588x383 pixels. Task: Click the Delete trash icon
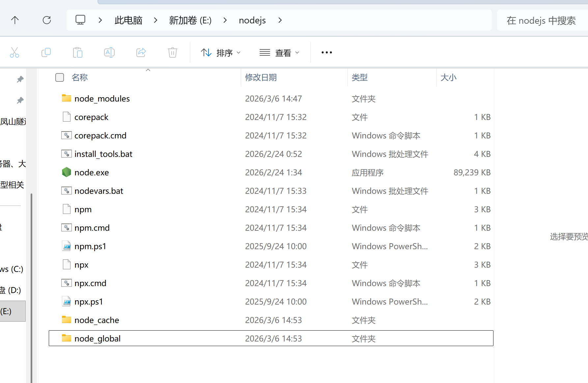coord(173,52)
